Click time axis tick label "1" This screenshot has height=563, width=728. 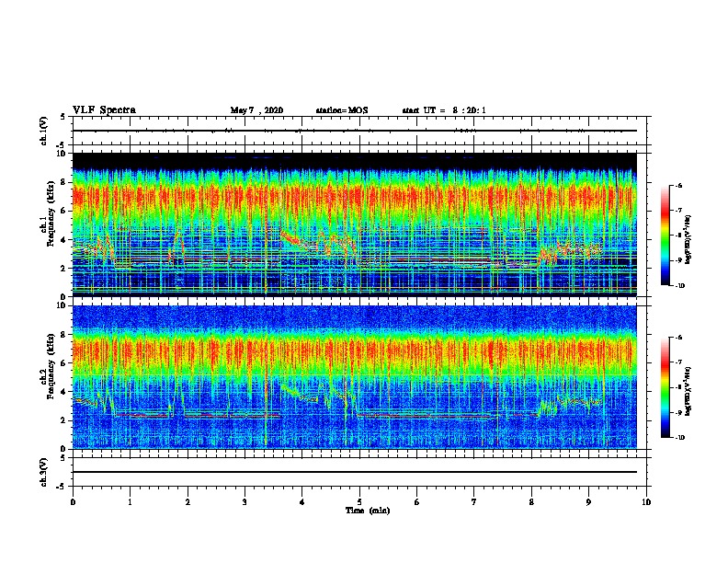[x=131, y=502]
